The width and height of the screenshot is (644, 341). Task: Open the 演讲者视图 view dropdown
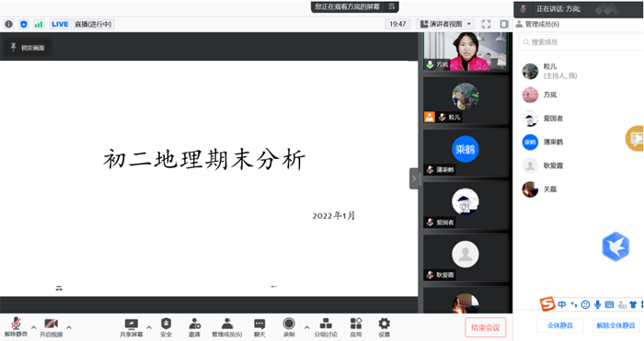pyautogui.click(x=445, y=24)
